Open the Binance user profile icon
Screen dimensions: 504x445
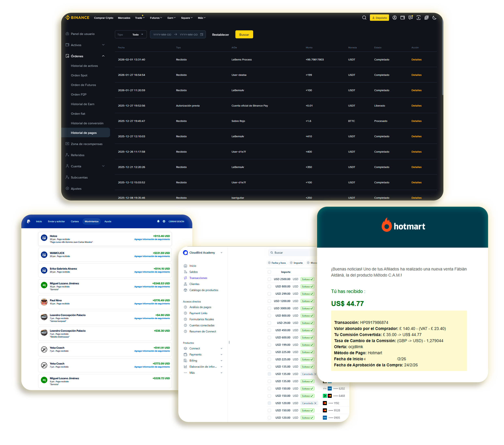pos(395,18)
